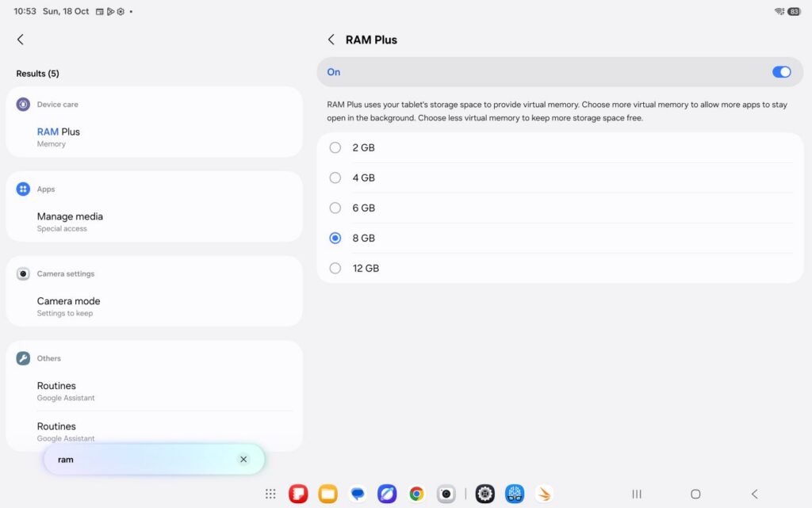Turn off the RAM Plus switch

point(781,72)
